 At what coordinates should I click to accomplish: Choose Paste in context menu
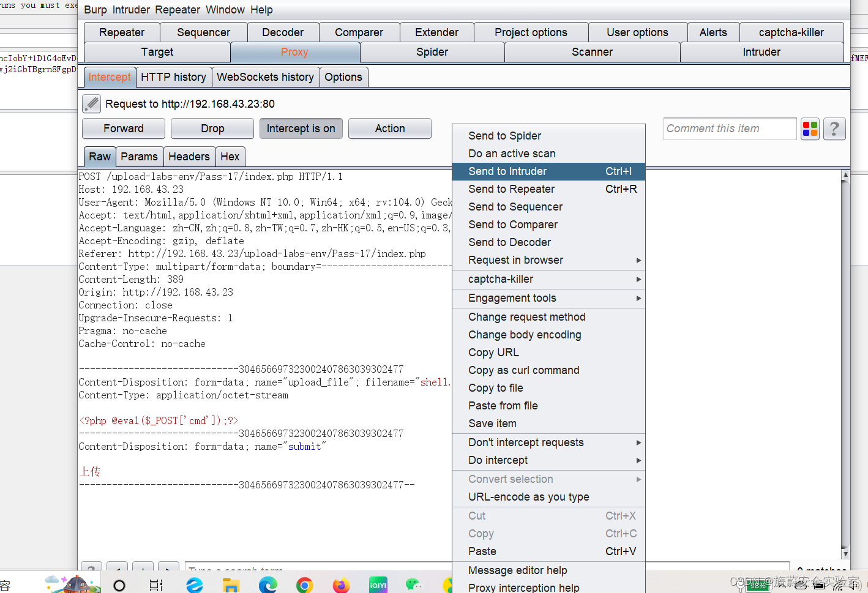pyautogui.click(x=548, y=551)
